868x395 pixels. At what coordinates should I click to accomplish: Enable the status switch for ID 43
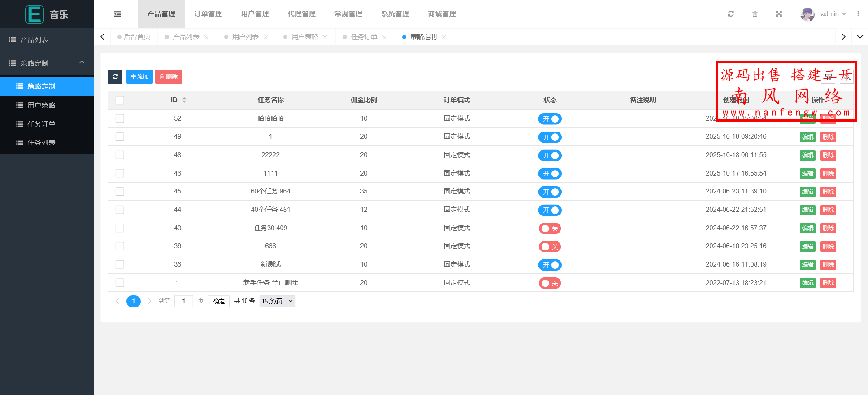click(550, 228)
